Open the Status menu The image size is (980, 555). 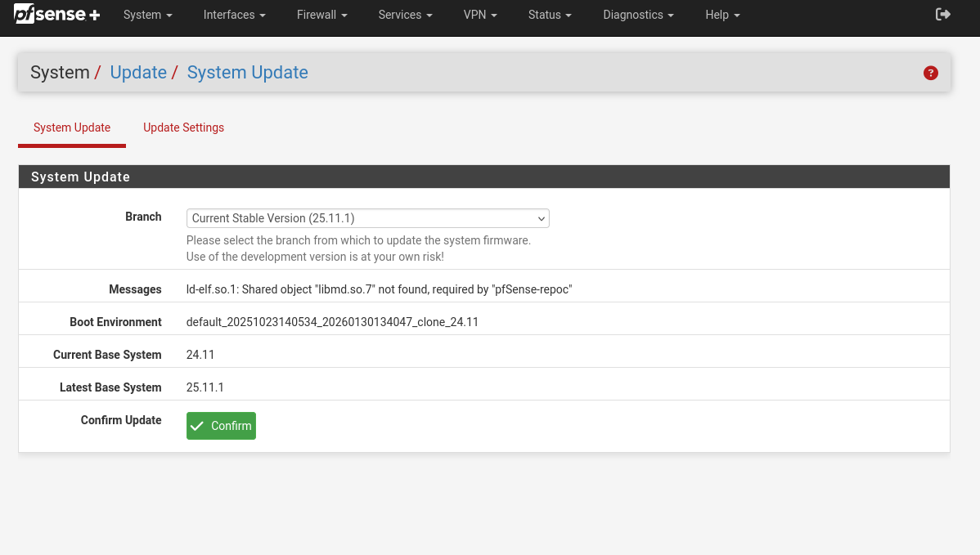[x=549, y=15]
